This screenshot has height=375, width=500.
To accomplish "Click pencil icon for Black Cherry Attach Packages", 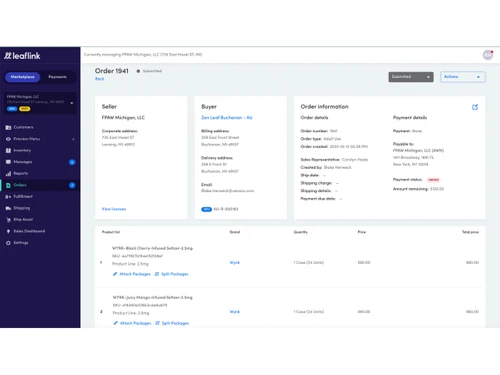I will pos(115,274).
